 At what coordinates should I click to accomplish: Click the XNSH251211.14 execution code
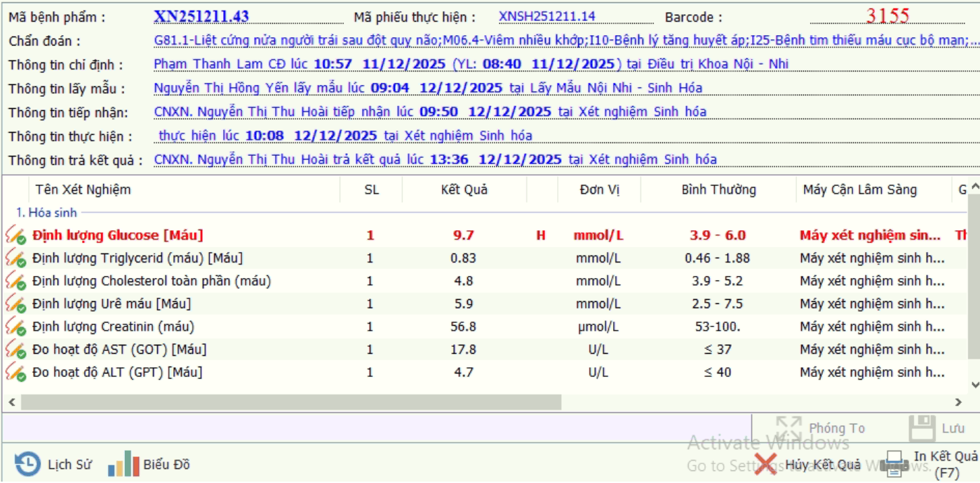coord(546,17)
